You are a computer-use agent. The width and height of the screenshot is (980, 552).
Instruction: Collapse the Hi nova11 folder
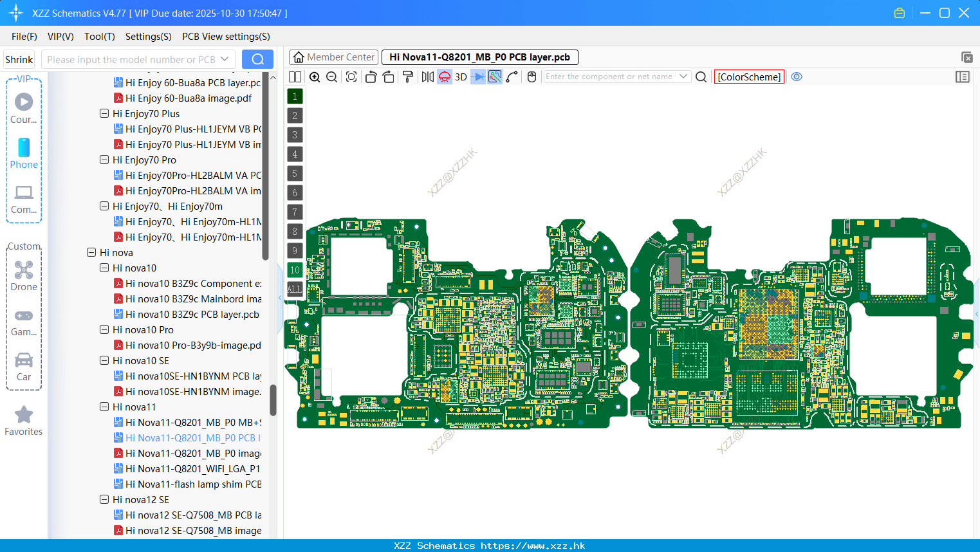tap(104, 407)
